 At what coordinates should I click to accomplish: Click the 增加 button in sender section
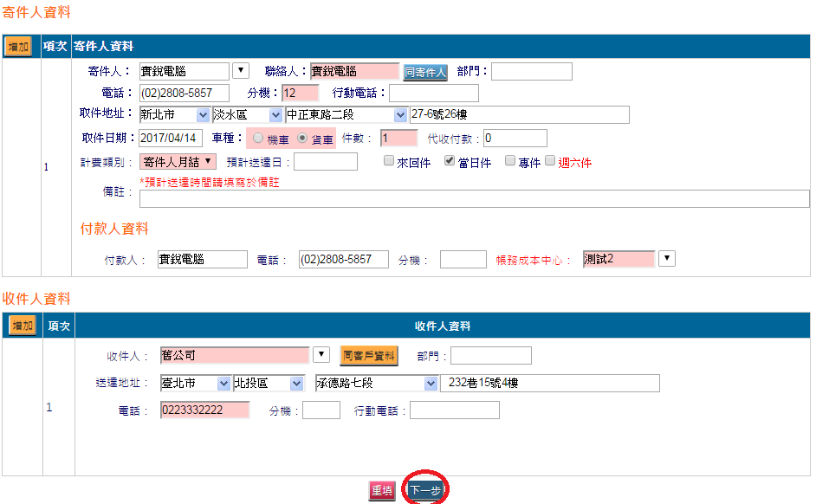[x=19, y=47]
